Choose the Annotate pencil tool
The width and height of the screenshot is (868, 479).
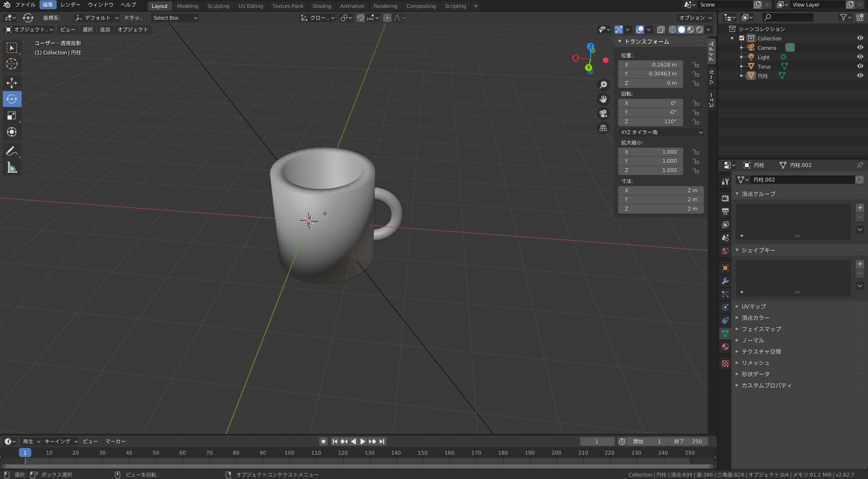point(12,151)
